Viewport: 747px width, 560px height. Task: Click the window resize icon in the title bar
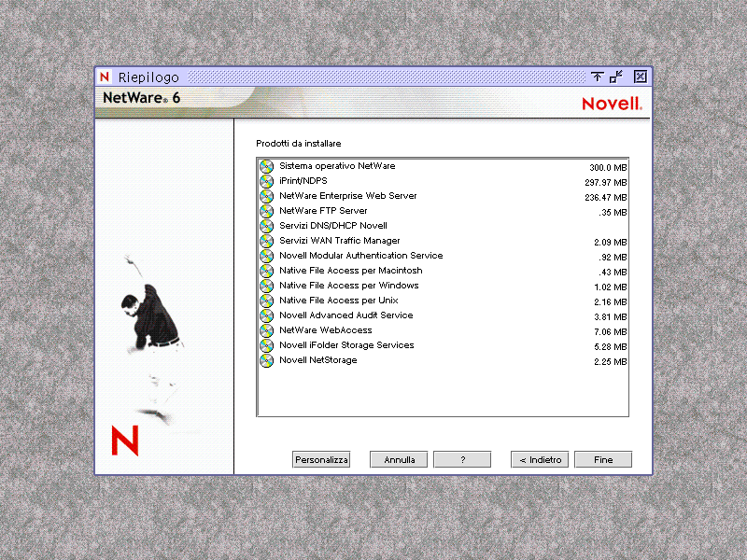(x=616, y=77)
